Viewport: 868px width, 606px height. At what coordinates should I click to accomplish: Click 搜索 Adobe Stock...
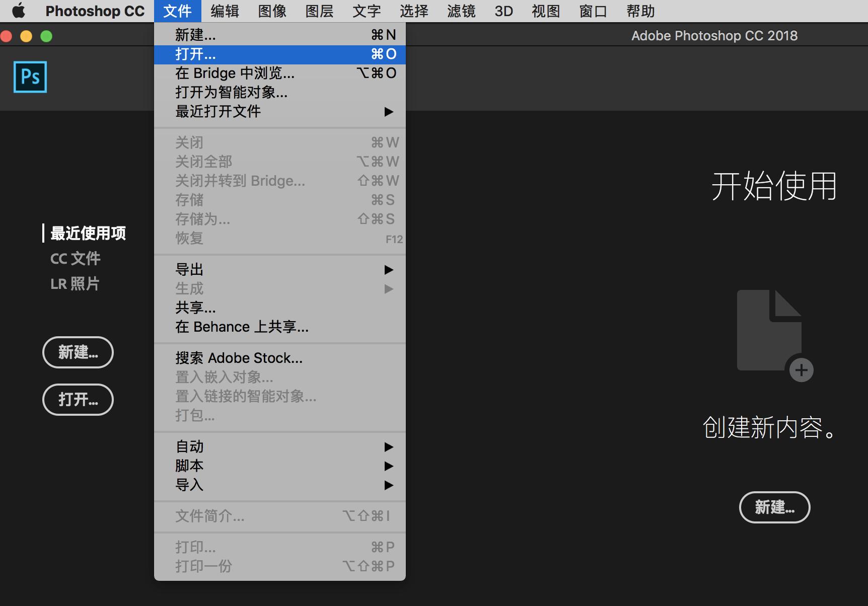point(239,358)
